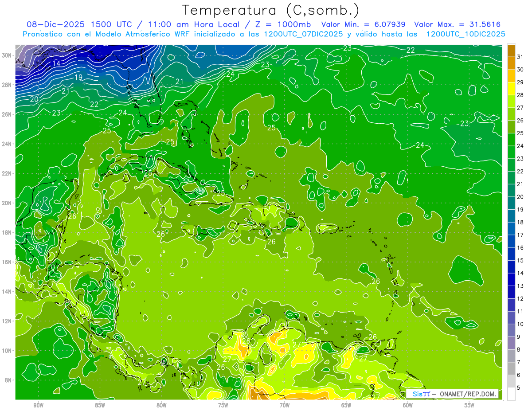Viewport: 532px width, 411px height.
Task: Click the '8N' latitude axis label
Action: click(x=9, y=380)
